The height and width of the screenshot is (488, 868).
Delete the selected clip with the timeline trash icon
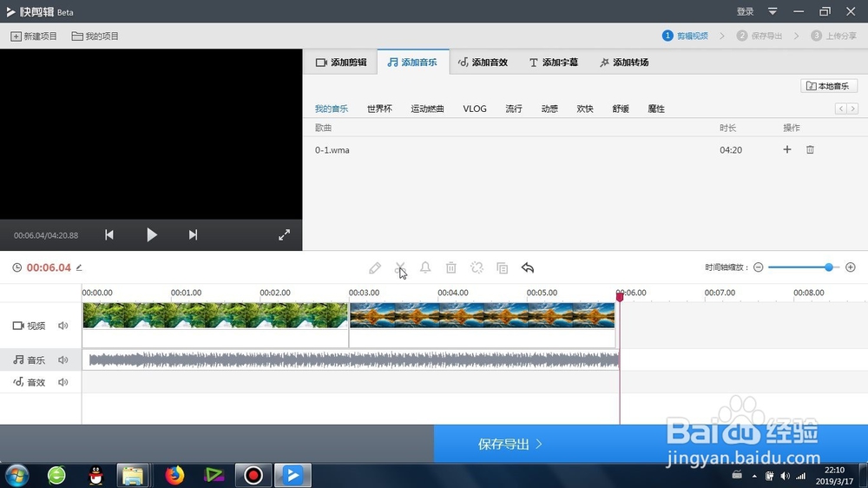(x=451, y=268)
